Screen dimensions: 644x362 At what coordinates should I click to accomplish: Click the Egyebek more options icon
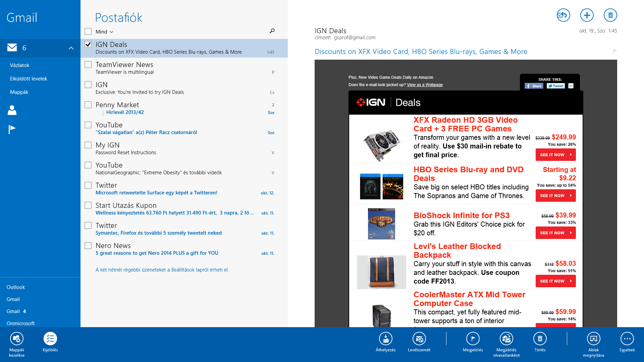pyautogui.click(x=627, y=339)
